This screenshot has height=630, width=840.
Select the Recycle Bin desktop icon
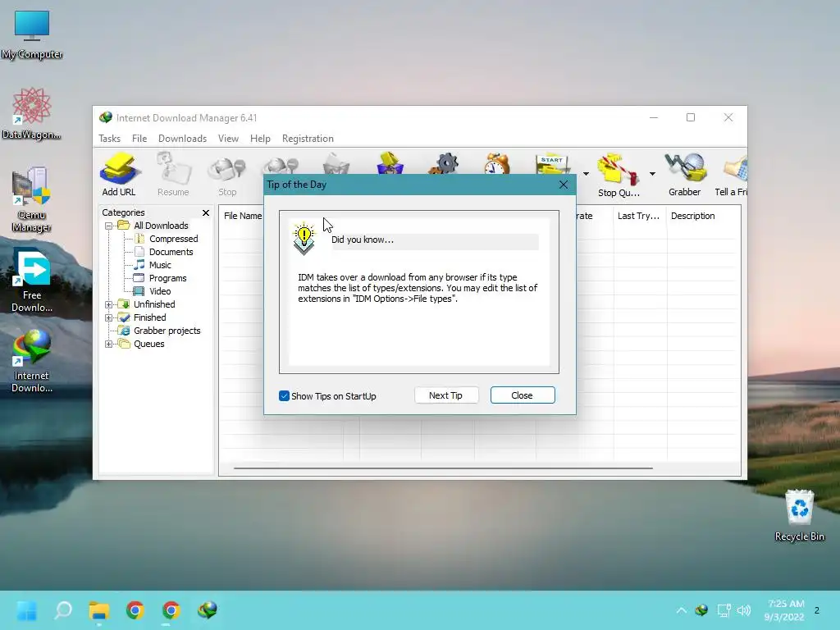[799, 515]
